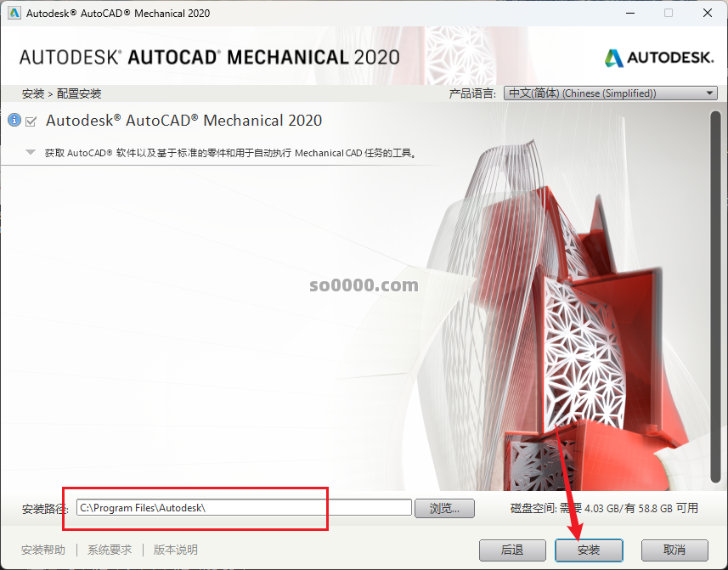Screen dimensions: 728x570
Task: Click the 安装路径 text field
Action: pyautogui.click(x=243, y=508)
